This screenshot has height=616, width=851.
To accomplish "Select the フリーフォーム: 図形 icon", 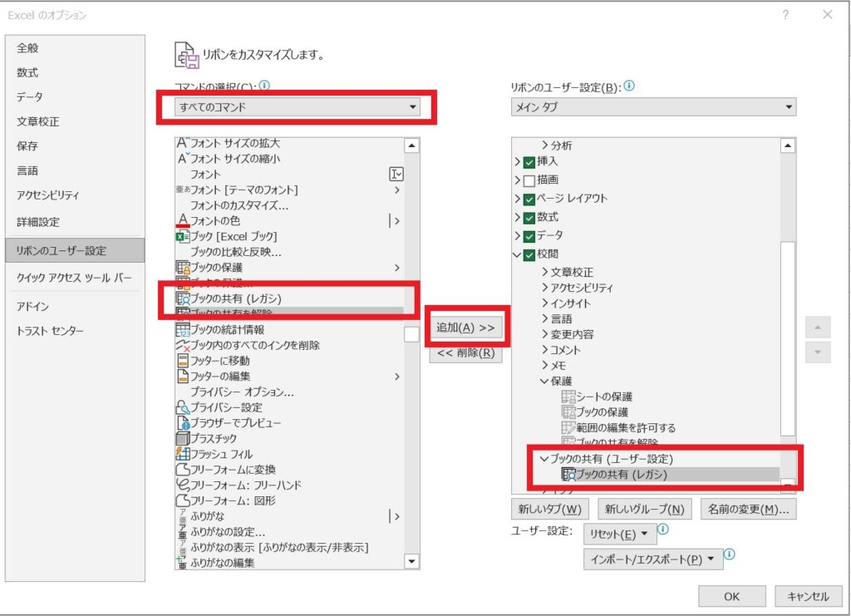I will tap(182, 500).
